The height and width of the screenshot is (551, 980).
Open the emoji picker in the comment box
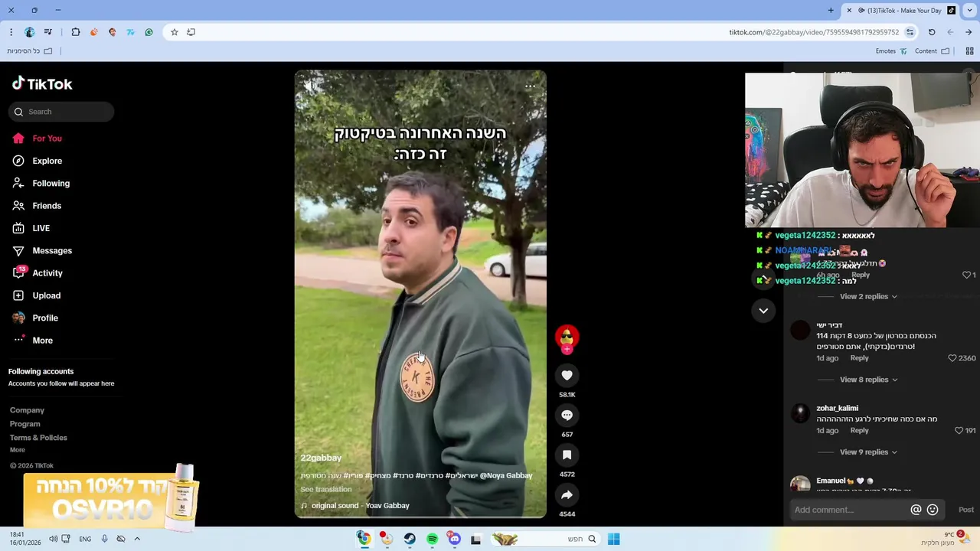point(933,510)
